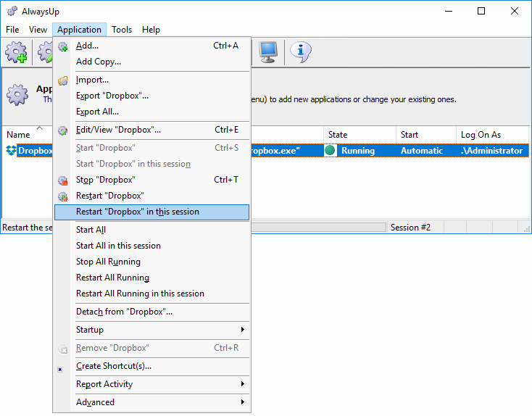Click the Stop gear icon in menu
Screen dimensions: 532x416
(63, 180)
